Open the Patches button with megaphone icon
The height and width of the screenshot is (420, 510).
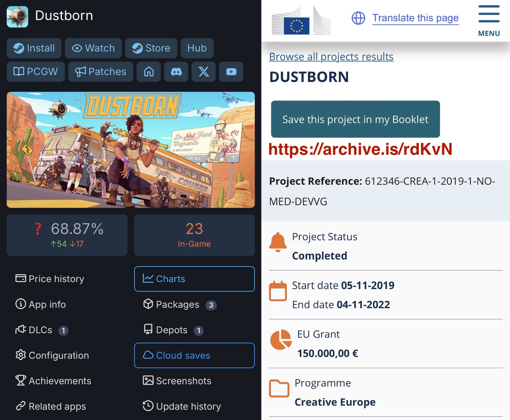point(100,72)
